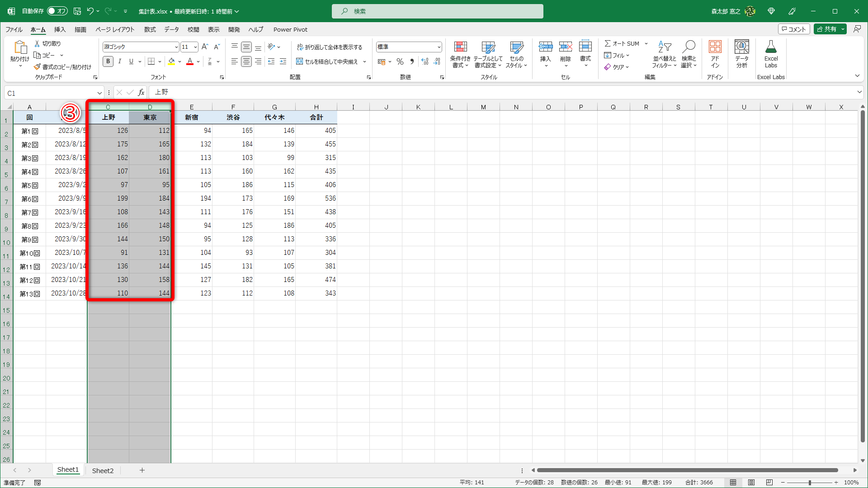Toggle the AutoSave switch
The image size is (868, 488).
[57, 11]
